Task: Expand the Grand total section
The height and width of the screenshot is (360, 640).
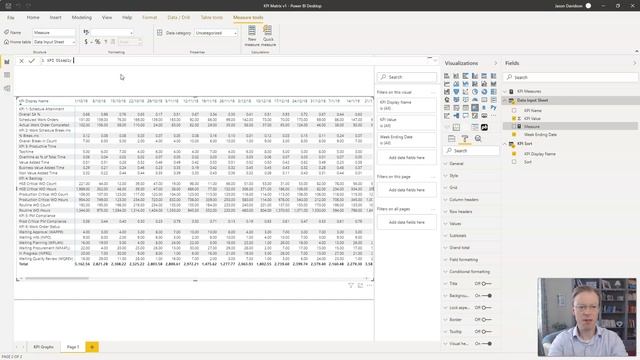Action: [459, 248]
